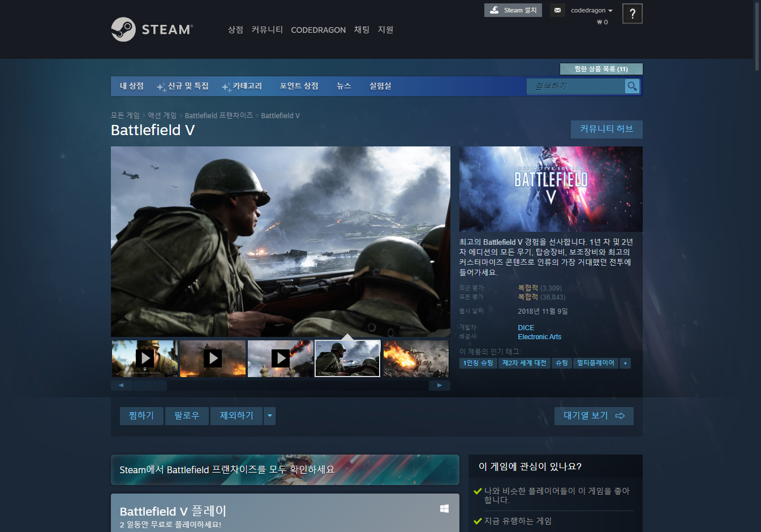Screen dimensions: 761x532
Task: Click the left arrow of thumbnail strip
Action: [121, 386]
